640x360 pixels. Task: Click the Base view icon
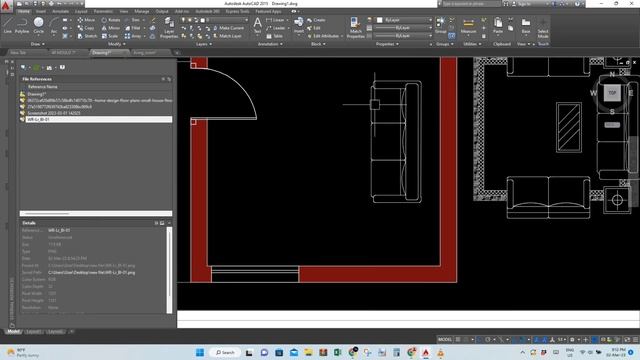526,25
